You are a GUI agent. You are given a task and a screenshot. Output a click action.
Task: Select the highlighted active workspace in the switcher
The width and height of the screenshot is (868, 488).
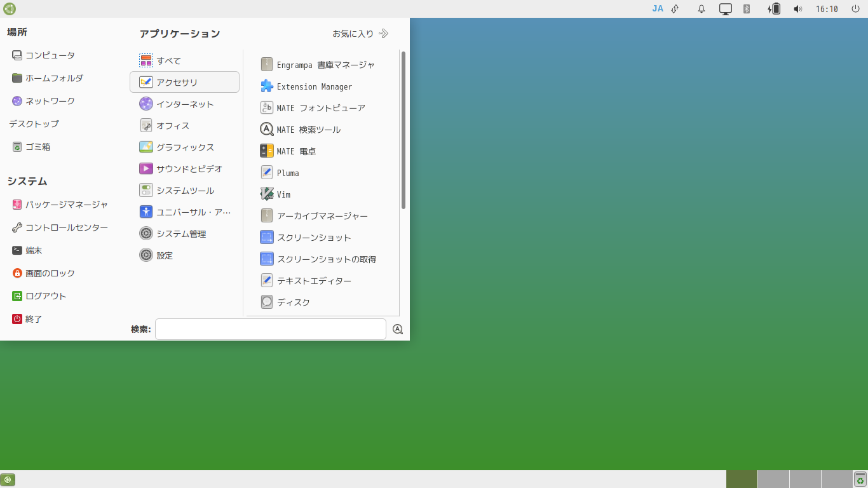(742, 479)
